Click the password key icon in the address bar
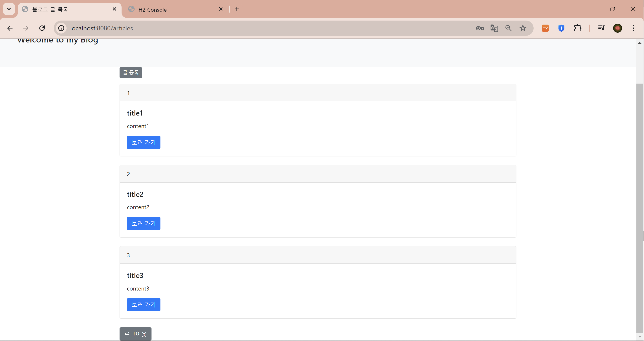Image resolution: width=644 pixels, height=341 pixels. click(x=480, y=28)
